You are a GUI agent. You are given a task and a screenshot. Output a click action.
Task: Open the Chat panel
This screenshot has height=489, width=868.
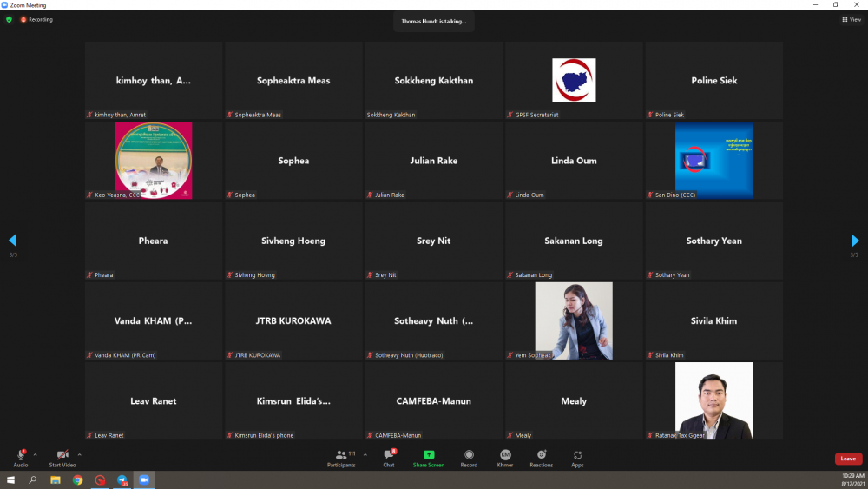coord(389,455)
